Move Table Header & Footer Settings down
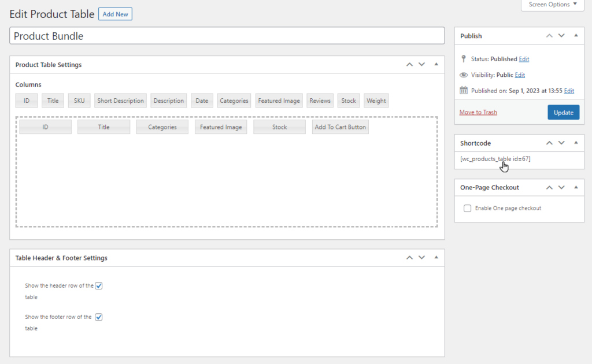The width and height of the screenshot is (592, 364). click(421, 258)
